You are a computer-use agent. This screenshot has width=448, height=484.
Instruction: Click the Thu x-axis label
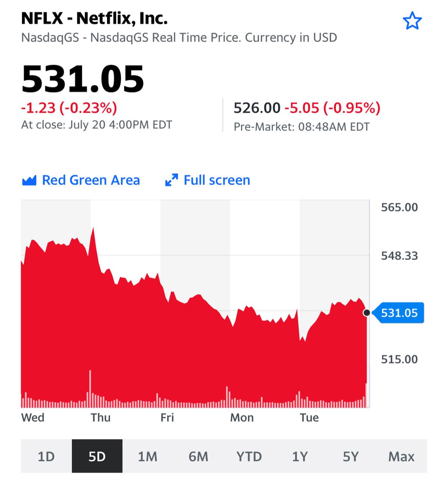(101, 417)
